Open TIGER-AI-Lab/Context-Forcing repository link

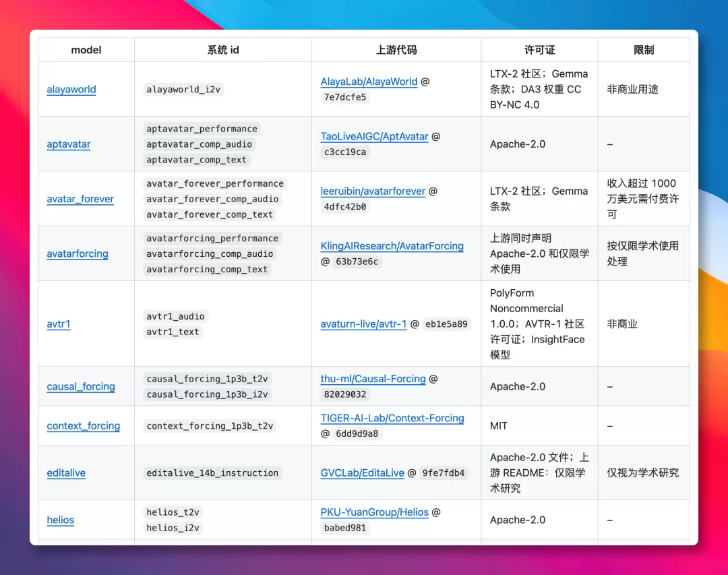392,418
